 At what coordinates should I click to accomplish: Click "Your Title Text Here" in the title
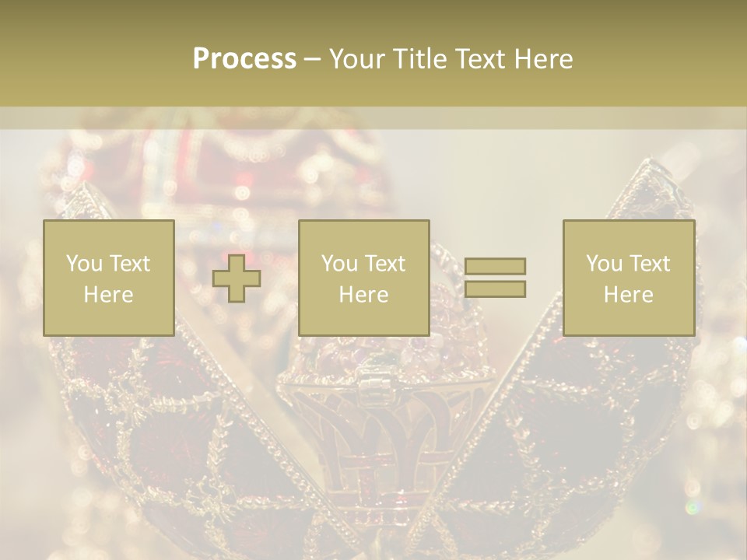451,59
